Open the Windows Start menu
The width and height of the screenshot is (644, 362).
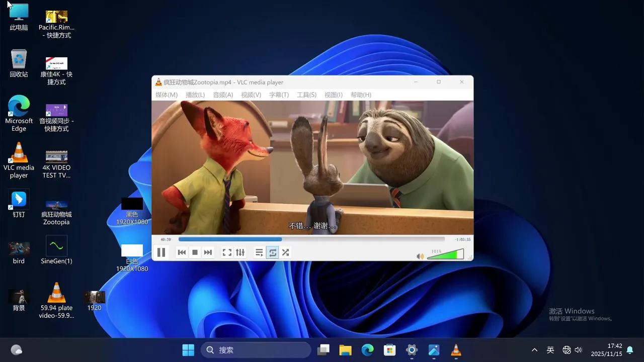188,350
